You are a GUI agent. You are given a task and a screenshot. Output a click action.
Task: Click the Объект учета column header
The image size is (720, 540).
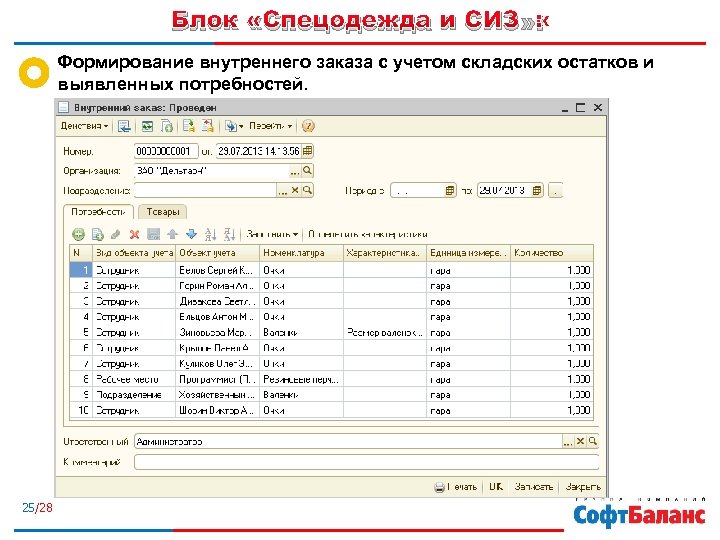(218, 253)
